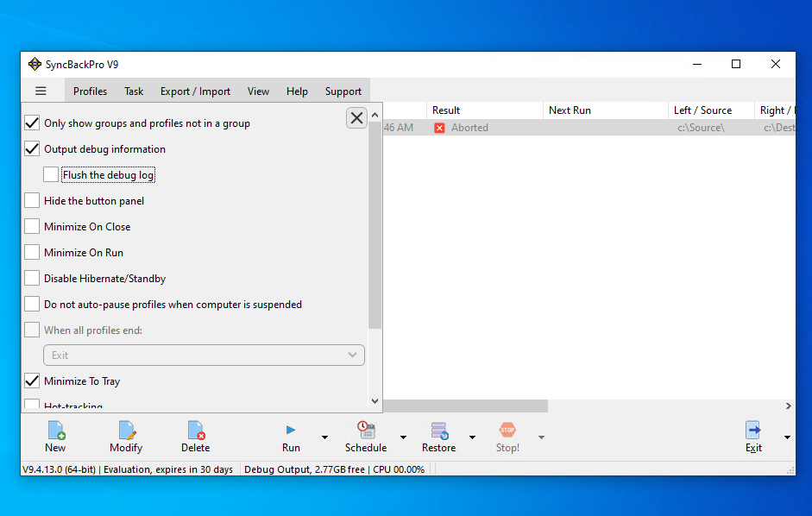The height and width of the screenshot is (516, 812).
Task: Check Disable Hibernate/Standby option
Action: pos(32,279)
